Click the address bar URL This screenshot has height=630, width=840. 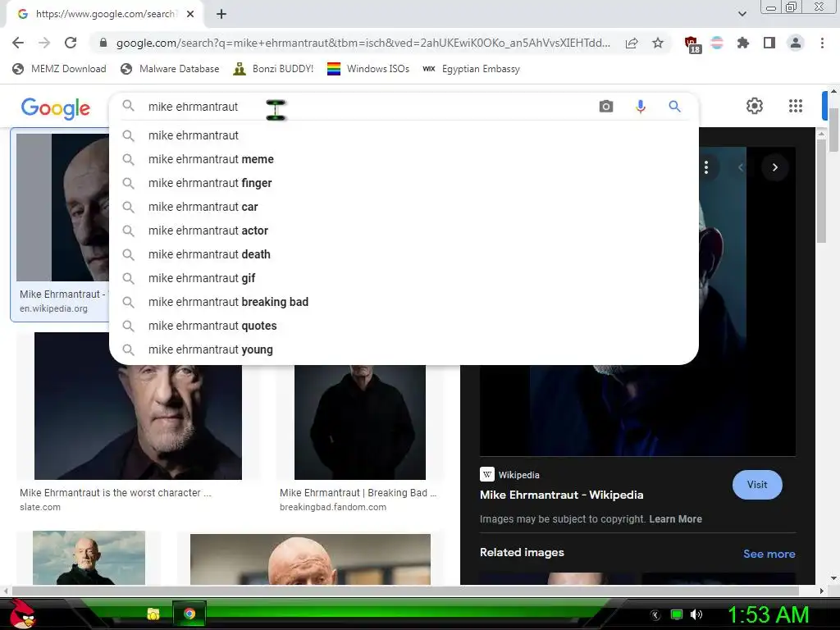tap(363, 43)
